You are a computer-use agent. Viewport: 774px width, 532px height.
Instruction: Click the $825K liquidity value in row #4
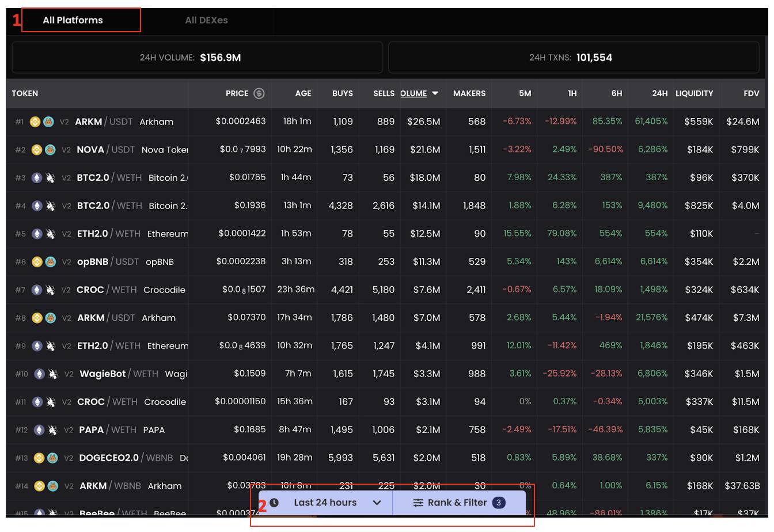coord(699,206)
